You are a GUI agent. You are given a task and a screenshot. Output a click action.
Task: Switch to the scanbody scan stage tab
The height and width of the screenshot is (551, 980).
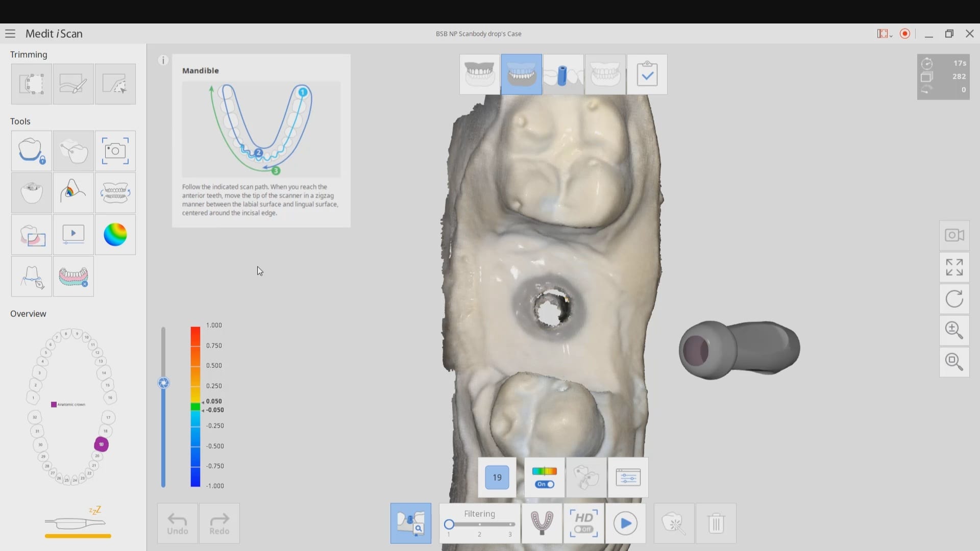[x=563, y=74]
